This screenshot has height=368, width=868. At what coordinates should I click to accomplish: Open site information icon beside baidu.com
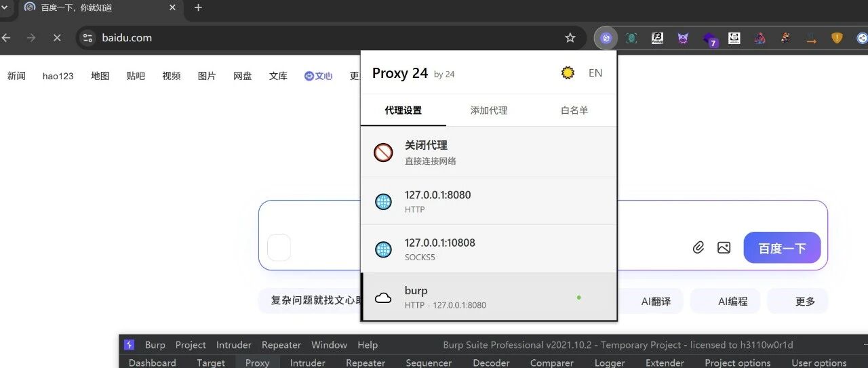(87, 38)
